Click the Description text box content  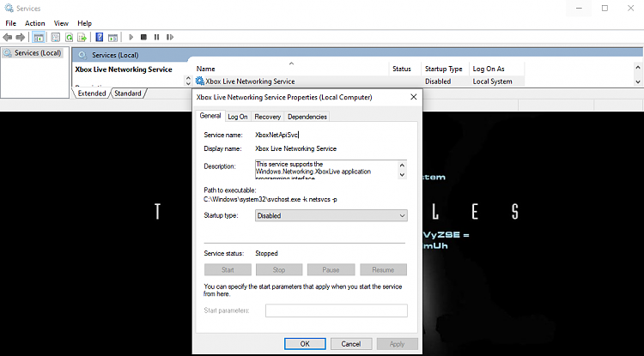[x=326, y=170]
